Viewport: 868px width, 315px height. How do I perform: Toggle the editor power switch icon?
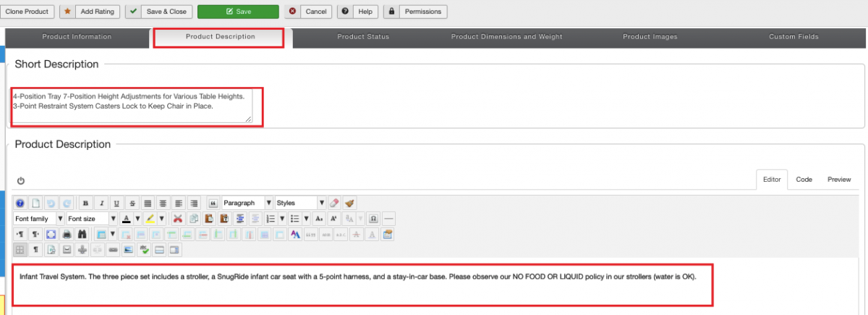coord(20,180)
